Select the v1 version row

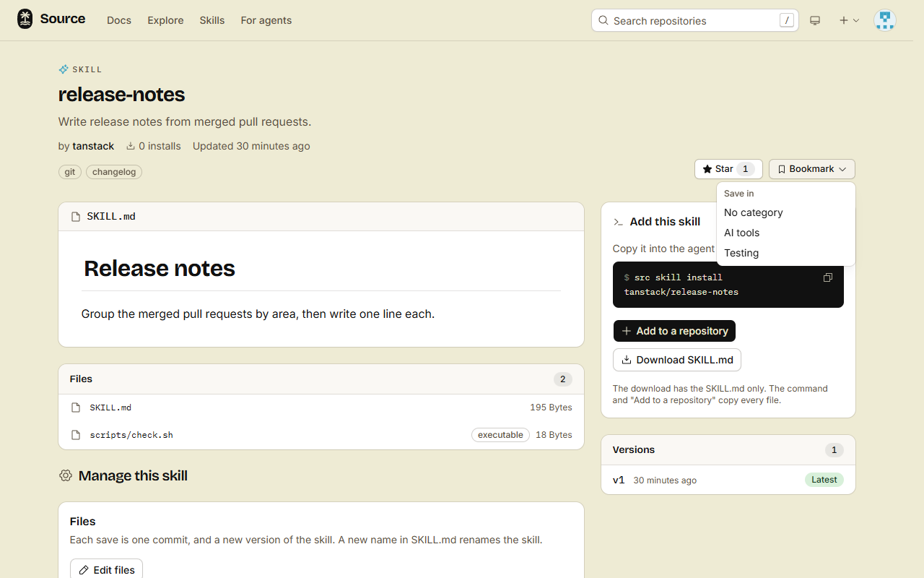pos(728,480)
